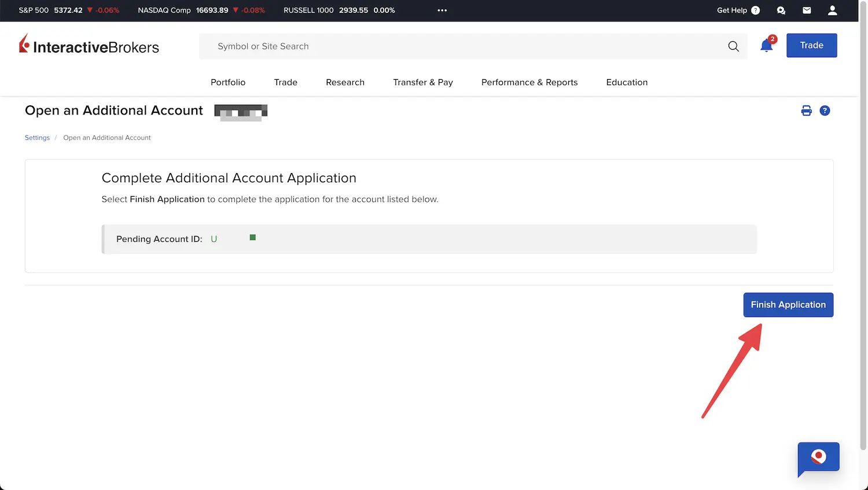Open the Trade menu in the navigation
This screenshot has height=490, width=868.
point(285,82)
